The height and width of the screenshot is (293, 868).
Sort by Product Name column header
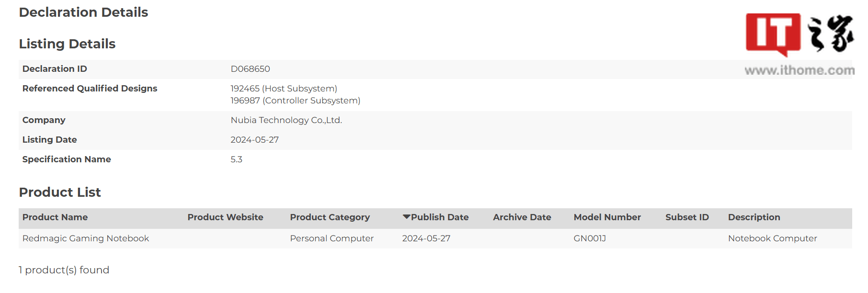(x=55, y=217)
